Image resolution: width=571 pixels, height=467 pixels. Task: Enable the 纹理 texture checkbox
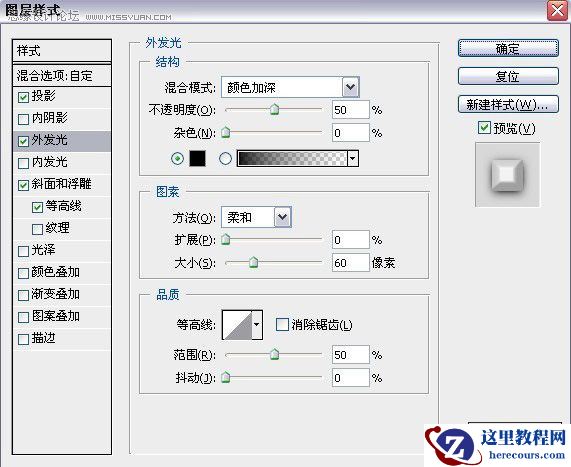pos(37,229)
